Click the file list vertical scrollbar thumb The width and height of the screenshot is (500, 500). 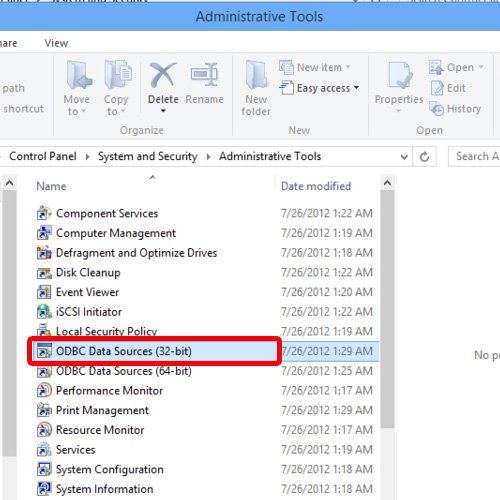coord(387,309)
